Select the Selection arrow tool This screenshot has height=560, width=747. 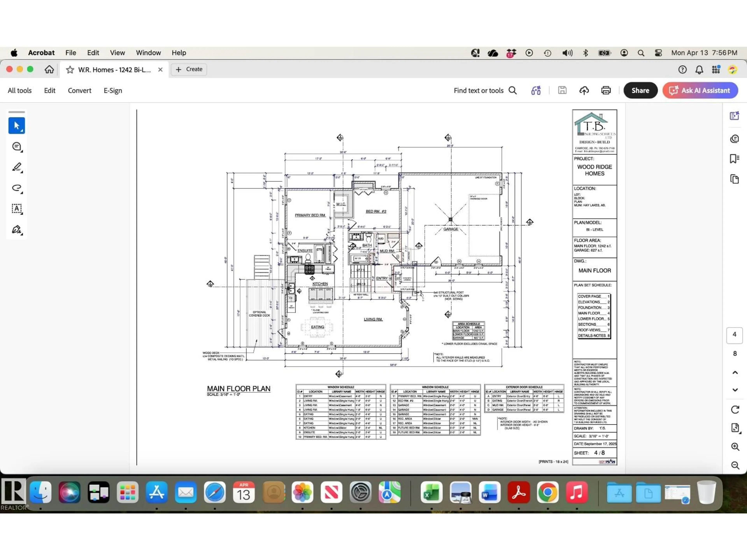click(17, 125)
